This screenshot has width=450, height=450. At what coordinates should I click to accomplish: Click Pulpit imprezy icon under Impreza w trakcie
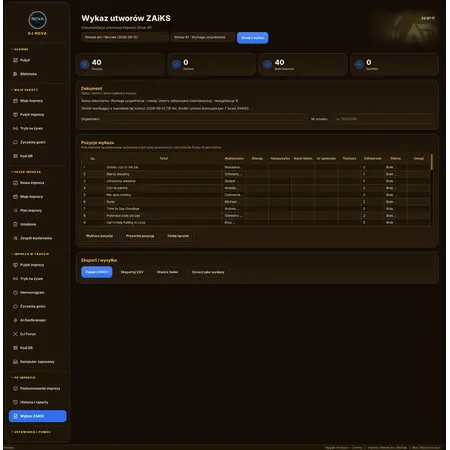click(x=15, y=265)
